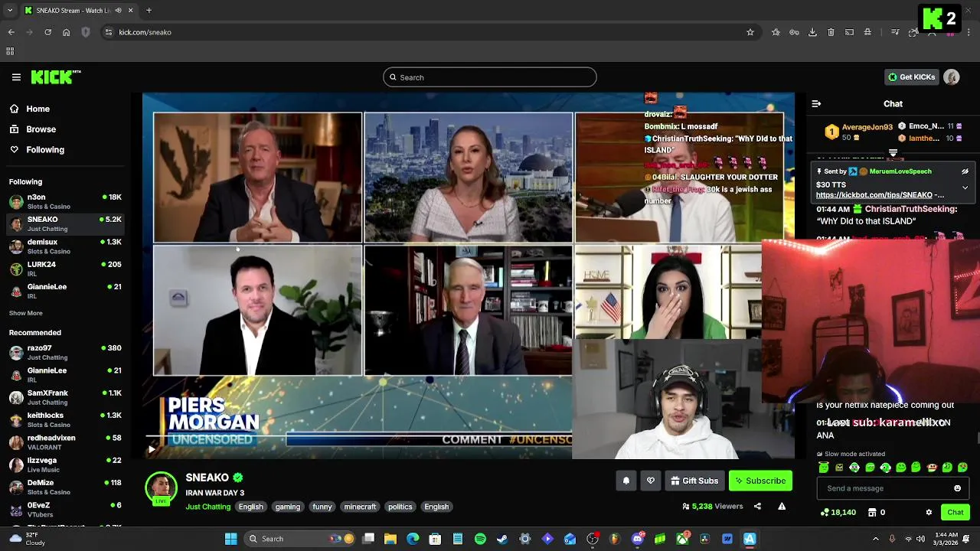Open n3on channel in Following list

click(x=65, y=201)
